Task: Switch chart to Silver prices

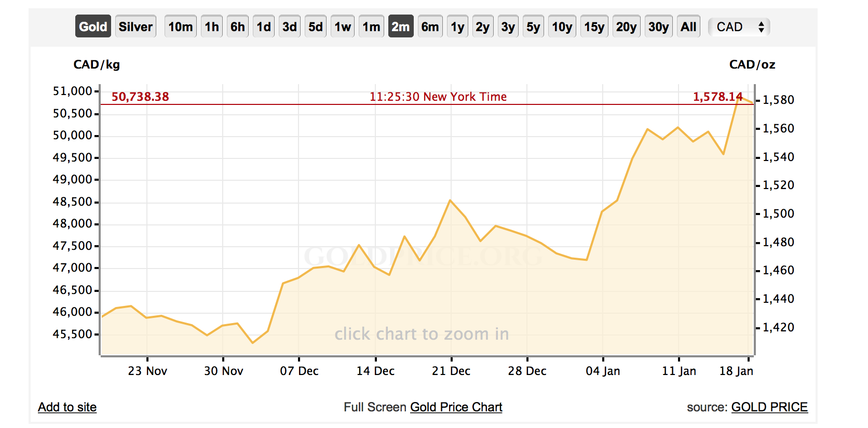Action: point(135,27)
